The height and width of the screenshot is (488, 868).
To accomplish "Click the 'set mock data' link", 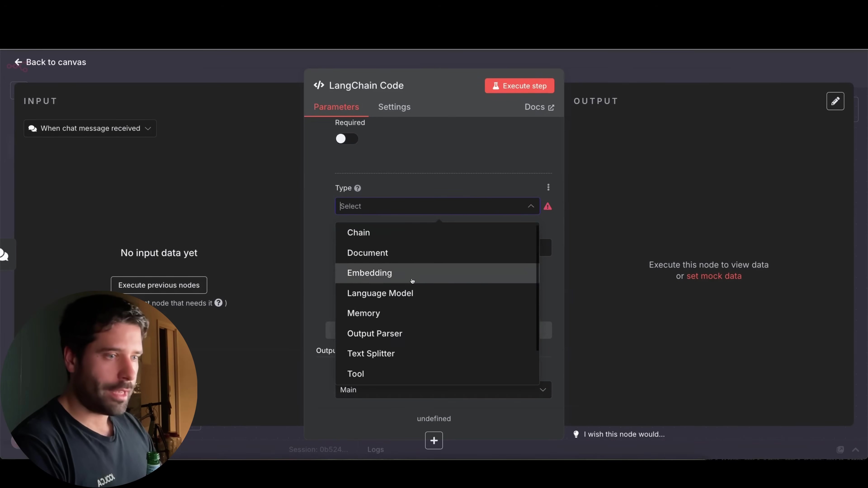I will 714,276.
